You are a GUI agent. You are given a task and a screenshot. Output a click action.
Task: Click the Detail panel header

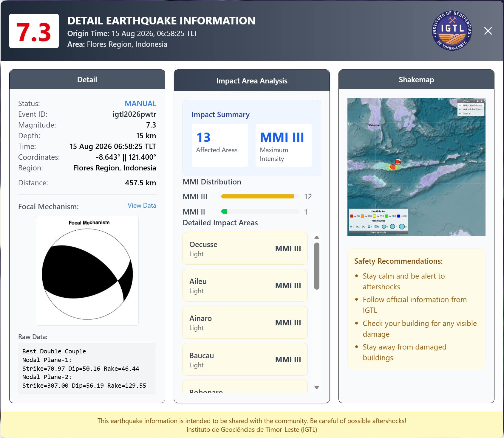87,80
